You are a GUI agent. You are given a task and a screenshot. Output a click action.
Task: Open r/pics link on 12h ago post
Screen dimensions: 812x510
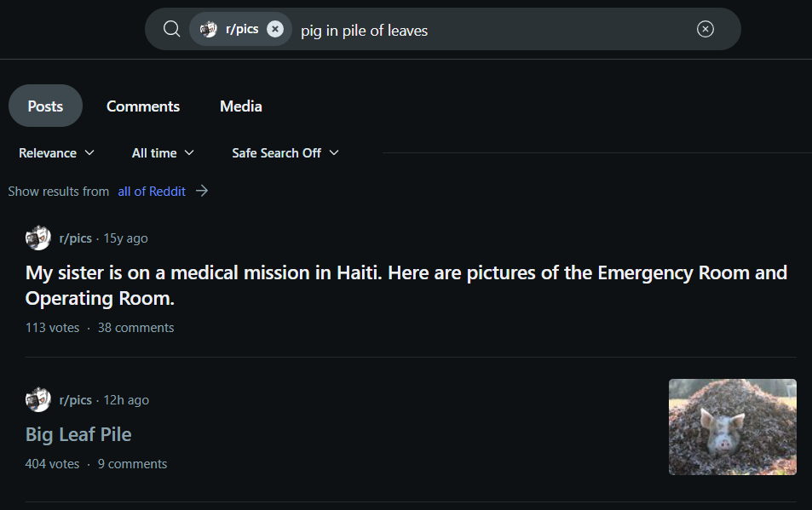(x=76, y=400)
